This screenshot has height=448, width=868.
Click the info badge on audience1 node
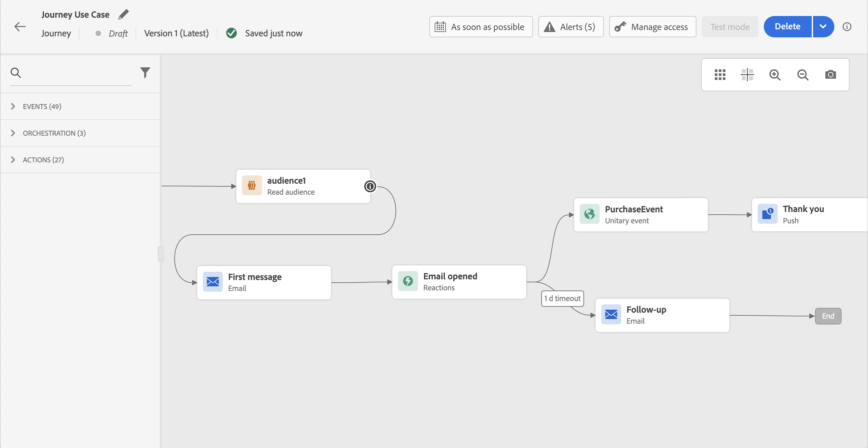pyautogui.click(x=370, y=186)
